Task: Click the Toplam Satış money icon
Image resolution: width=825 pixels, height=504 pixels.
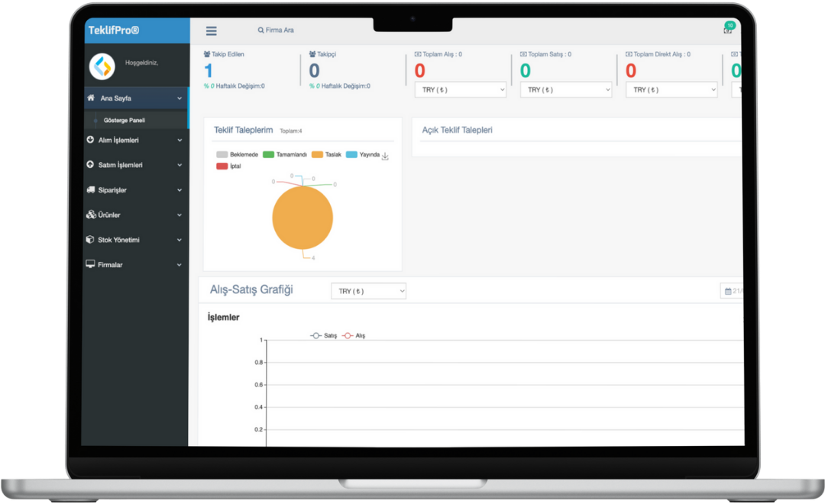Action: tap(523, 54)
